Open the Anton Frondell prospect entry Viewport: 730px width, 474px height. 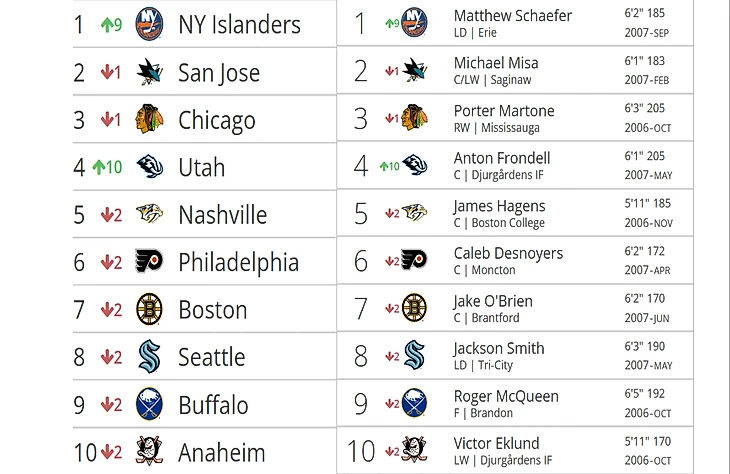(502, 158)
